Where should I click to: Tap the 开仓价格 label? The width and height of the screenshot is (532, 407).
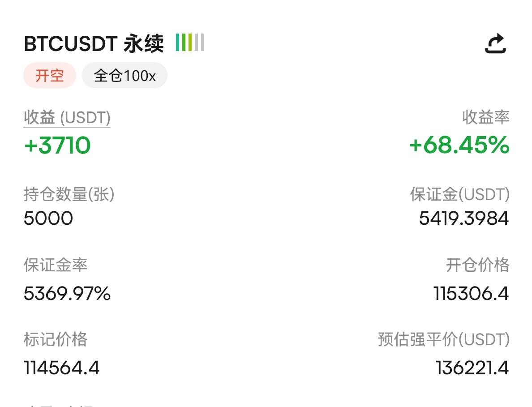coord(478,265)
